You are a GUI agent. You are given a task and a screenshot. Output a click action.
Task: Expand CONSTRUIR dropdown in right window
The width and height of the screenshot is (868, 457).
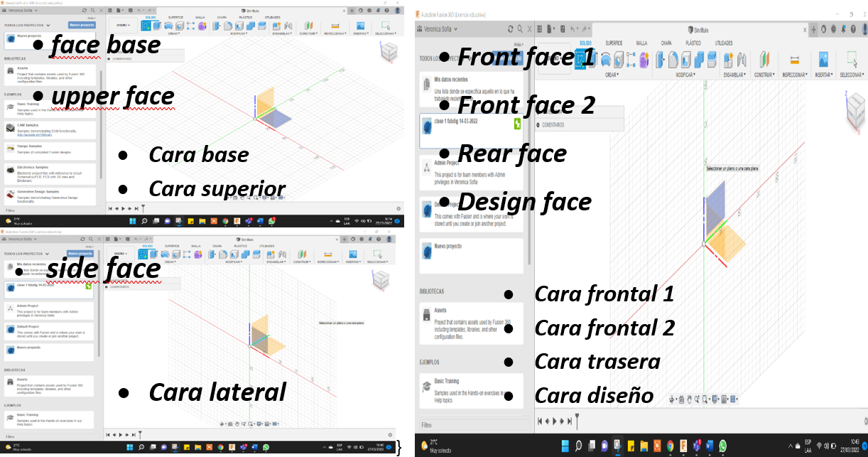pos(764,75)
